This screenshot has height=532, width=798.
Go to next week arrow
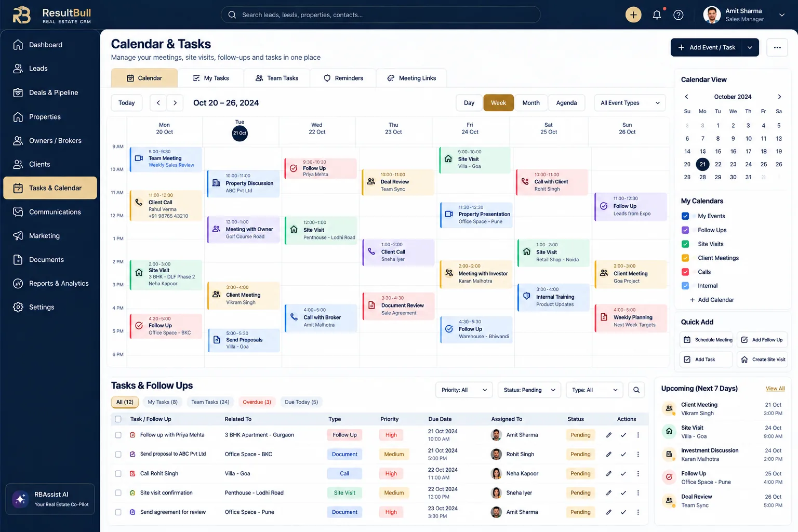(175, 103)
